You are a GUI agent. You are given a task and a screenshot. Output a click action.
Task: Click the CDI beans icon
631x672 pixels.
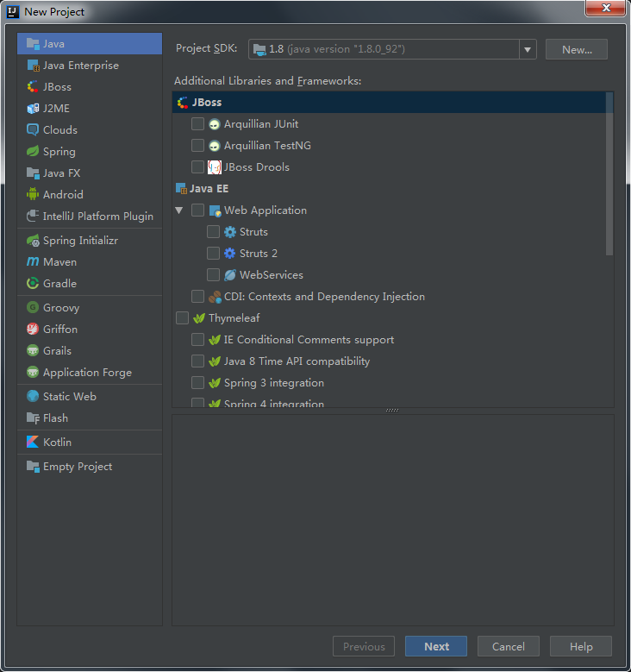coord(215,297)
